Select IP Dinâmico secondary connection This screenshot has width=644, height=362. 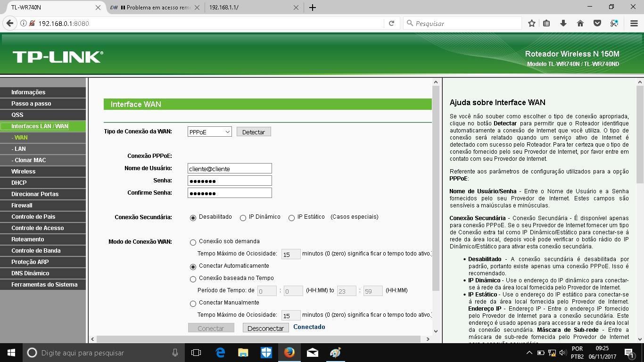[x=243, y=218]
